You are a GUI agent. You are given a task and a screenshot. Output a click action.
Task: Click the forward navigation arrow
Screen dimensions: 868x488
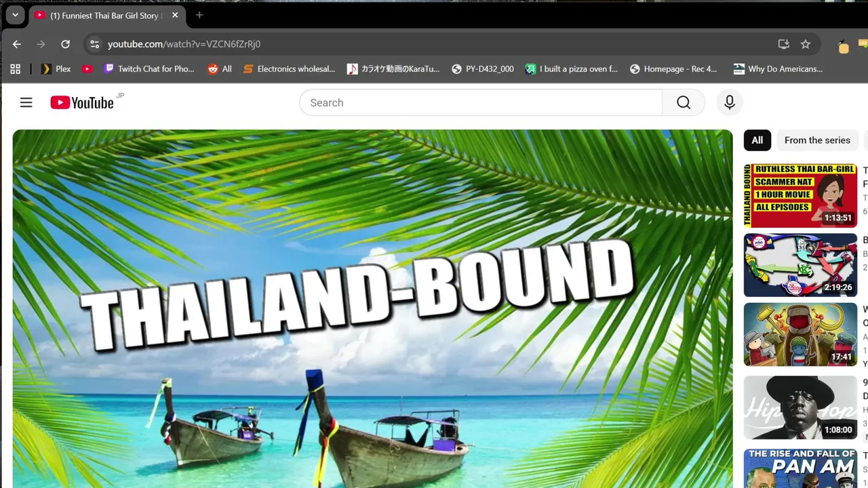[41, 44]
